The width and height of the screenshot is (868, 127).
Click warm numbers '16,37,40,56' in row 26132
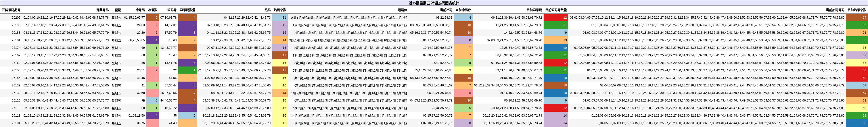click(x=168, y=93)
